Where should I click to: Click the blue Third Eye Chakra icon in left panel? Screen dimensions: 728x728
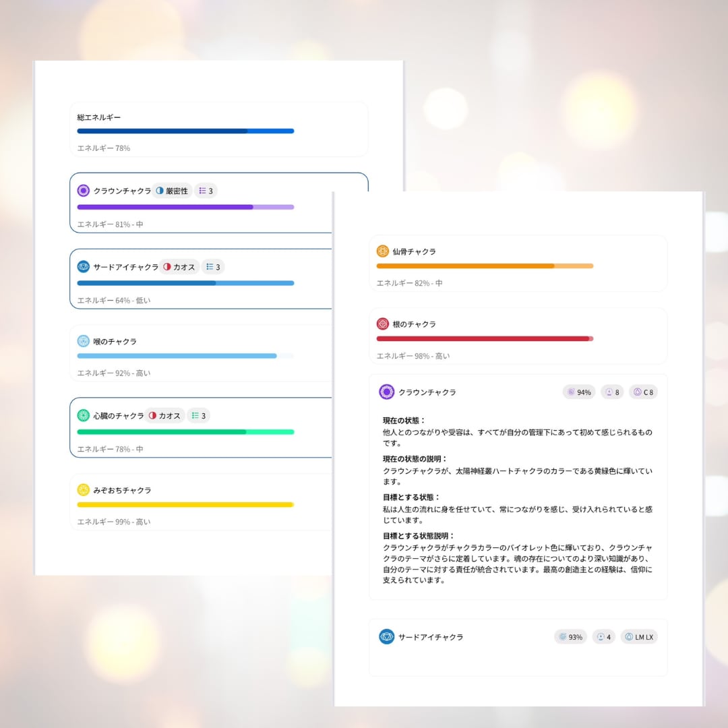[x=83, y=266]
